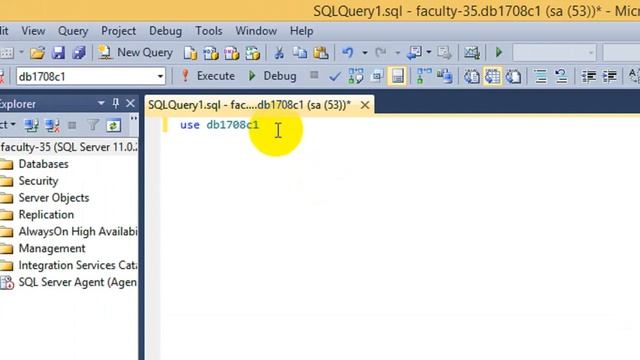Viewport: 640px width, 360px height.
Task: Click Display Estimated Execution Plan icon
Action: pyautogui.click(x=356, y=76)
